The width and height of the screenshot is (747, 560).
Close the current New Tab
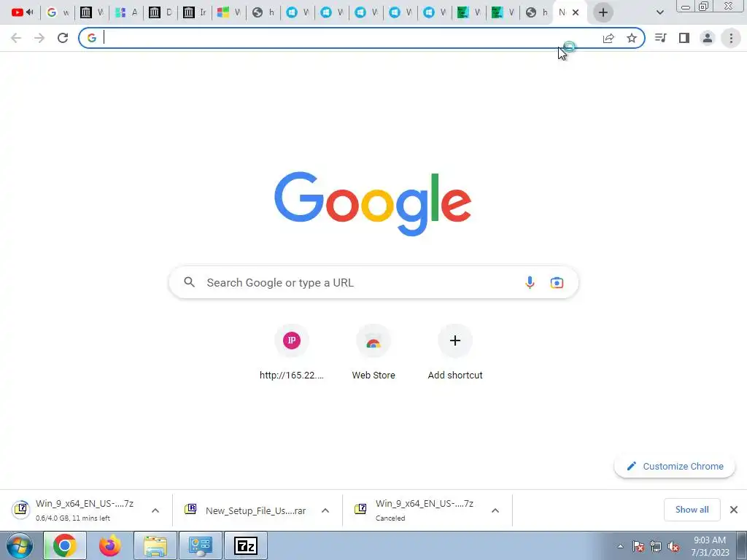click(576, 12)
